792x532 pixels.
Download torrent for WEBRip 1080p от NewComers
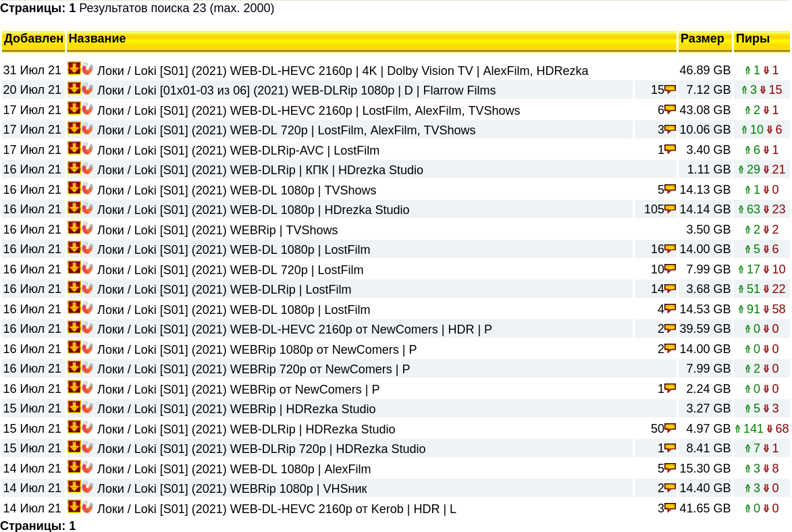[74, 348]
